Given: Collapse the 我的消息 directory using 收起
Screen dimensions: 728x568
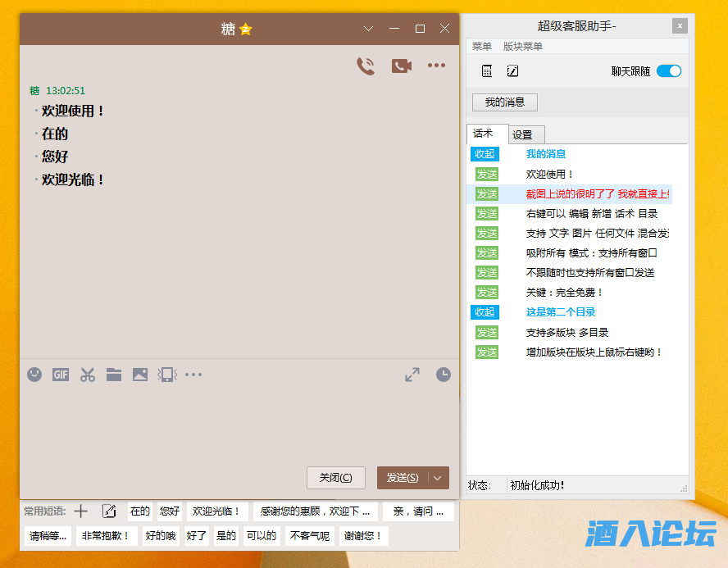Looking at the screenshot, I should tap(485, 154).
